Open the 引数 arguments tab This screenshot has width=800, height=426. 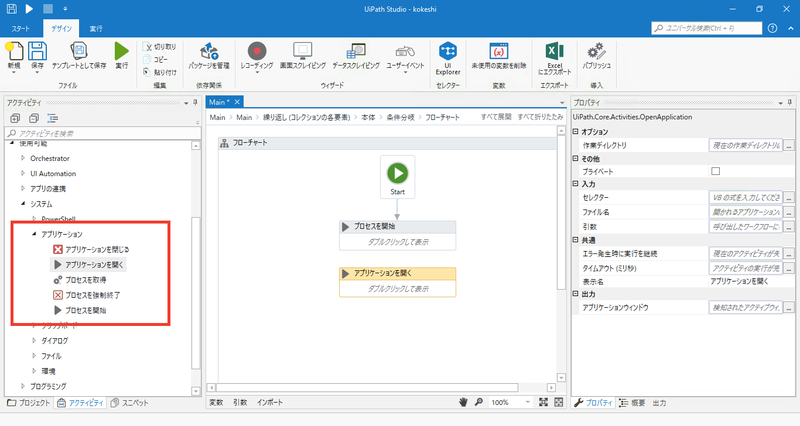(x=240, y=402)
